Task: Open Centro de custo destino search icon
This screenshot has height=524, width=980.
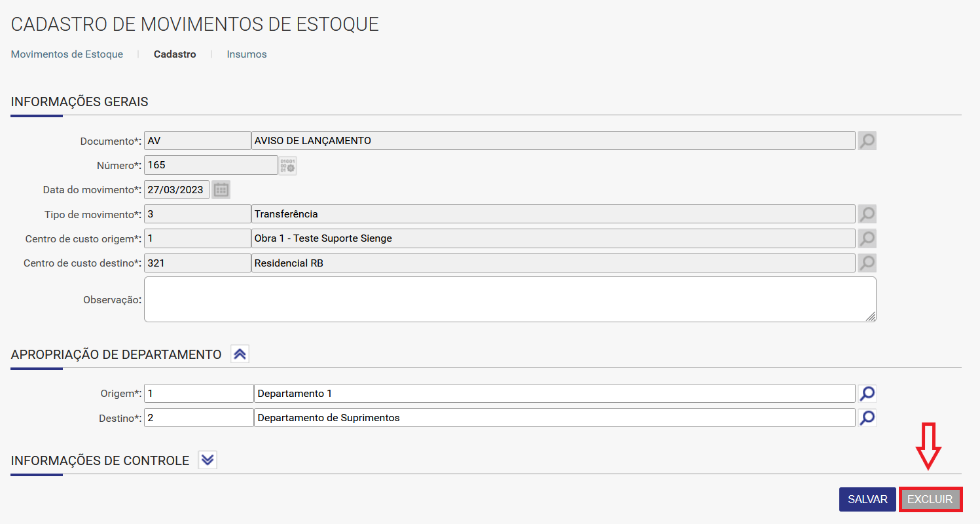Action: [867, 263]
